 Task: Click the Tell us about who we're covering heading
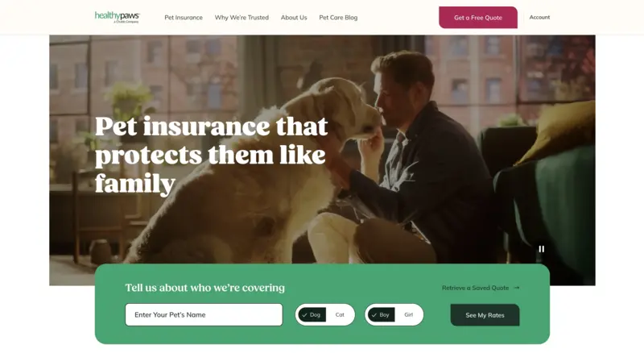205,288
